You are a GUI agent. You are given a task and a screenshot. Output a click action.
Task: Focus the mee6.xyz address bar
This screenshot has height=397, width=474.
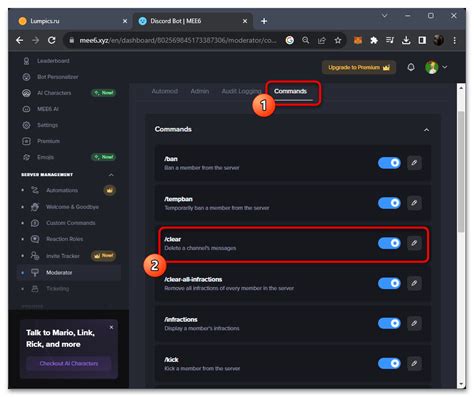click(178, 40)
